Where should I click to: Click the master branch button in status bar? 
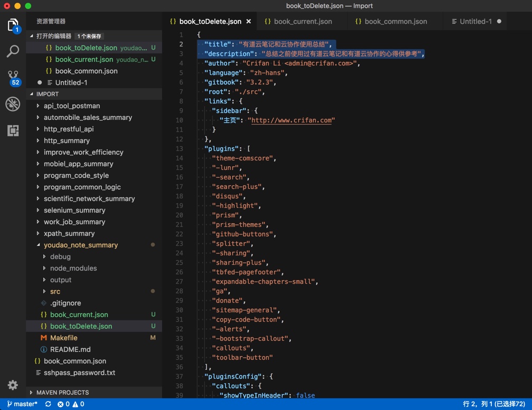(x=22, y=404)
